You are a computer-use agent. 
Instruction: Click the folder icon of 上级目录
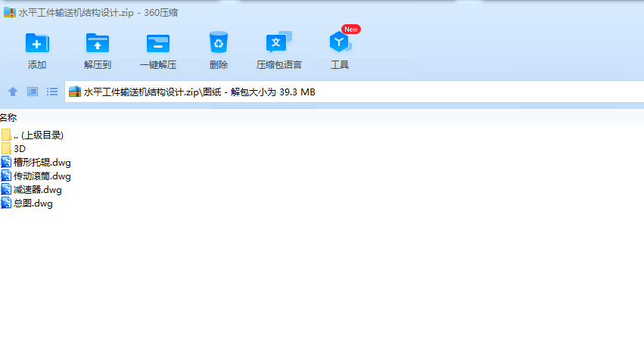[x=6, y=135]
